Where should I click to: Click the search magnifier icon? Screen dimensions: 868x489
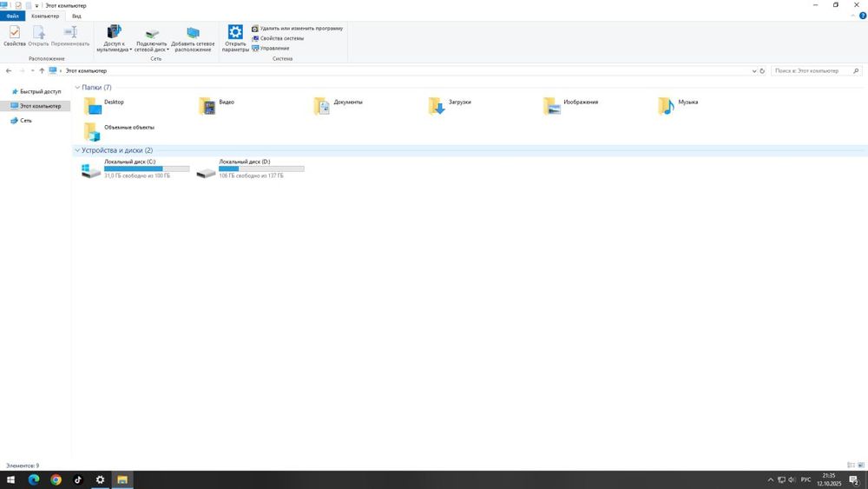pyautogui.click(x=856, y=71)
